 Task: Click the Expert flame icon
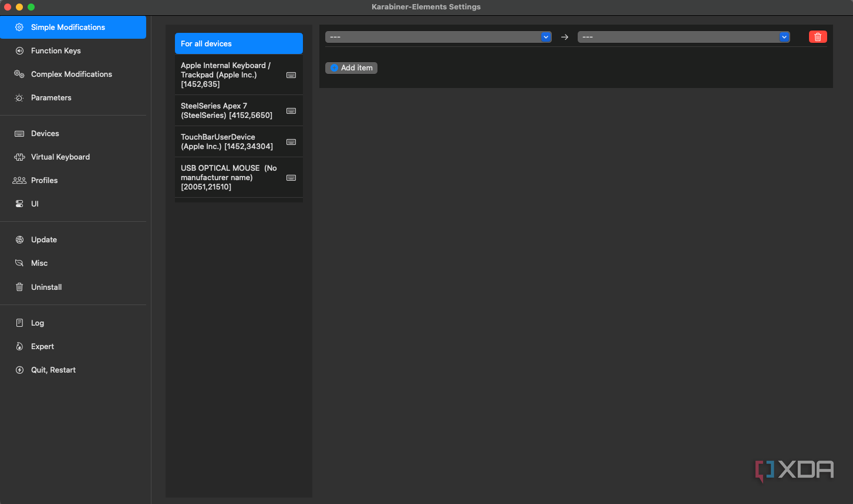[x=19, y=346]
